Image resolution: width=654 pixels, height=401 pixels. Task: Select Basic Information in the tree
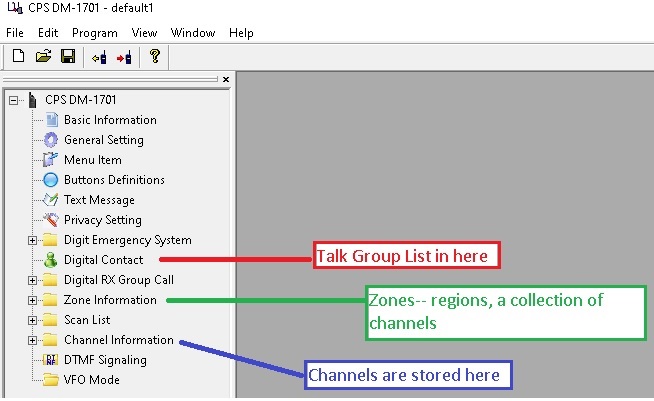tap(110, 120)
